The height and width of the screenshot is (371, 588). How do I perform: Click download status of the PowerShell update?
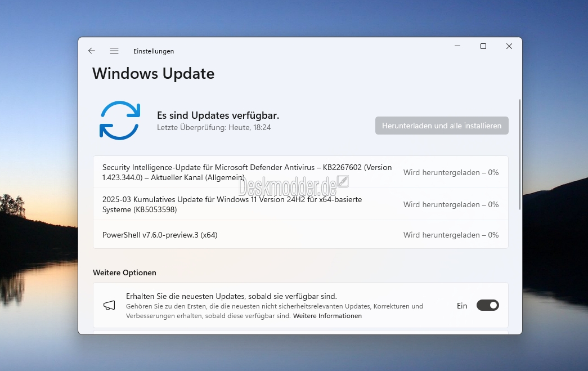click(x=451, y=235)
